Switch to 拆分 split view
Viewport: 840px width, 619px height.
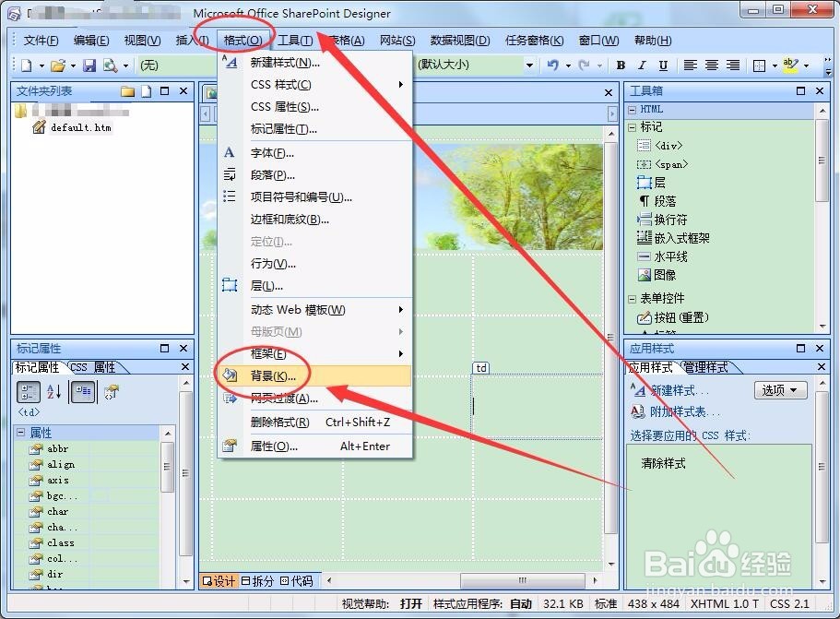point(256,581)
